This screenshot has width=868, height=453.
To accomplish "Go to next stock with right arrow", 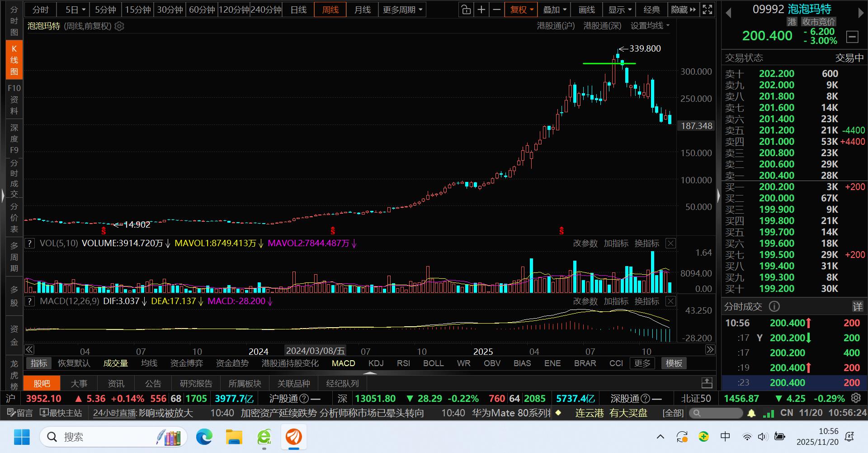I will tap(861, 13).
